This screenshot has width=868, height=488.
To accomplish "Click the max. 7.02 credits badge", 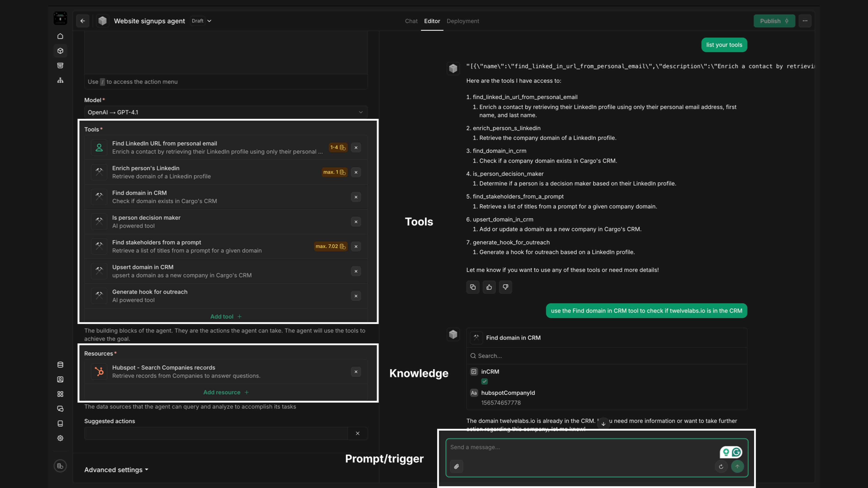I will [x=330, y=246].
